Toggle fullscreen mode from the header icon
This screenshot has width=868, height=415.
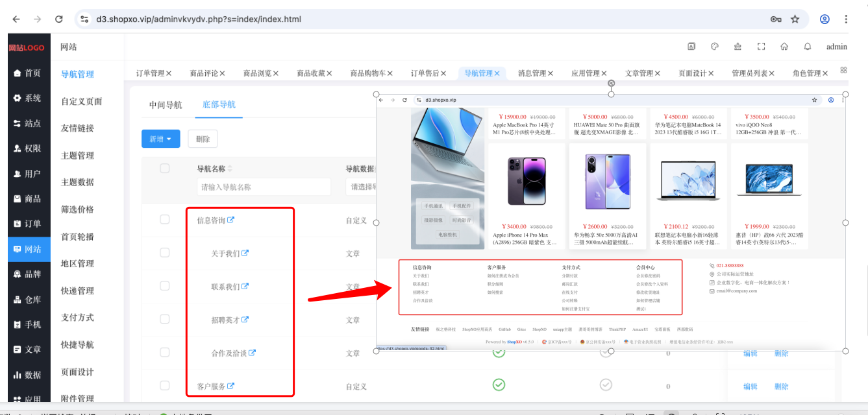pos(762,47)
